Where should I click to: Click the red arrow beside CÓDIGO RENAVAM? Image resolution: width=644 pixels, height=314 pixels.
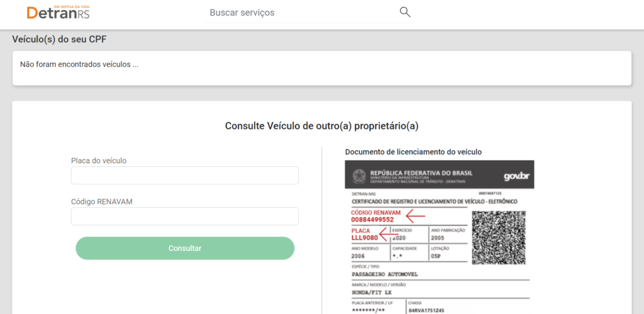pyautogui.click(x=415, y=216)
